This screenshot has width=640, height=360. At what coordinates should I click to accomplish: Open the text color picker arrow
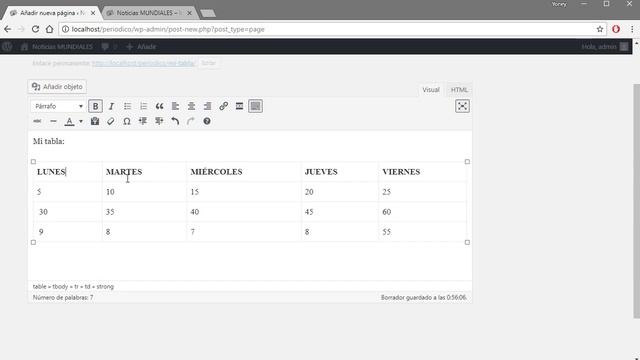point(81,121)
